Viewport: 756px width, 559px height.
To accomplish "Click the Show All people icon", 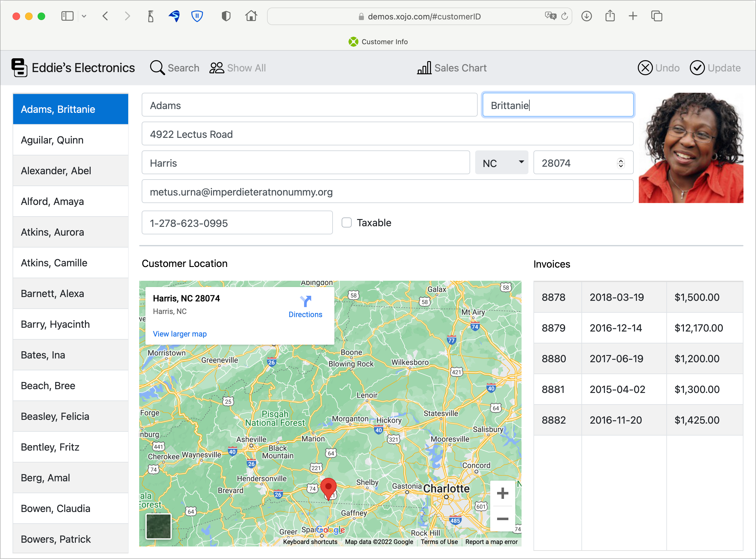I will pos(217,68).
